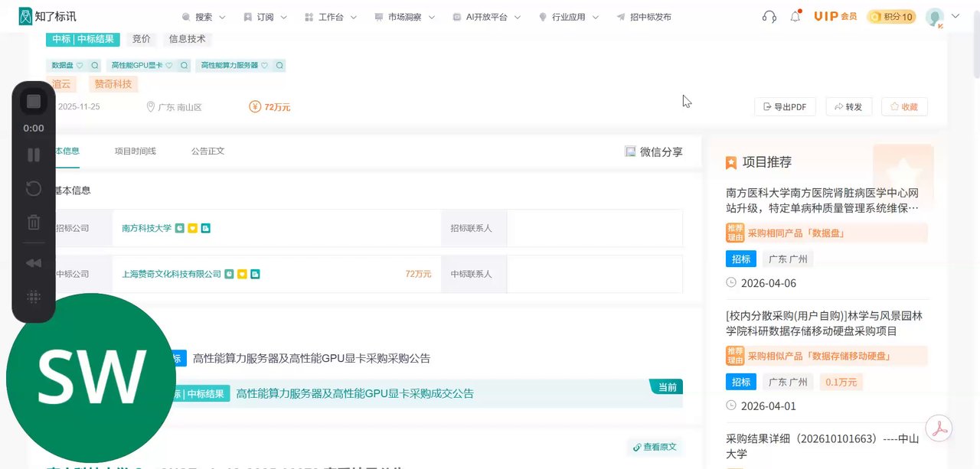Restart the recording with the circular arrow
The image size is (980, 469).
click(x=34, y=188)
